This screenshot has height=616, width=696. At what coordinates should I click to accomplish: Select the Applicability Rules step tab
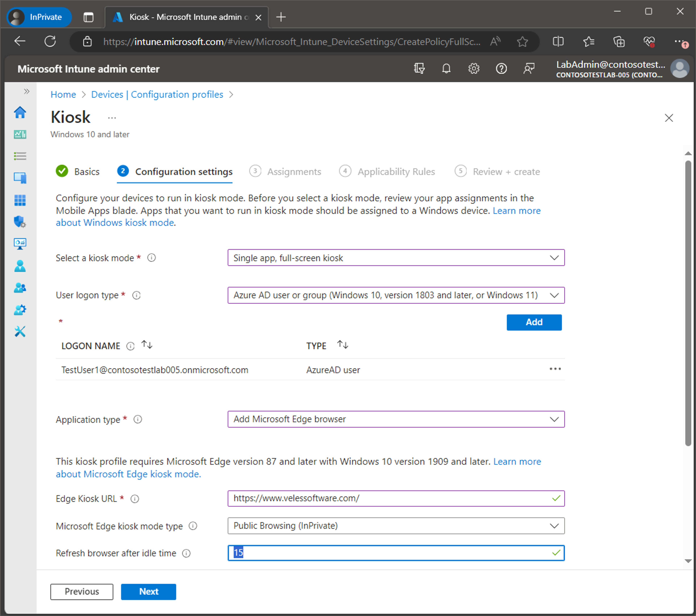pos(387,171)
